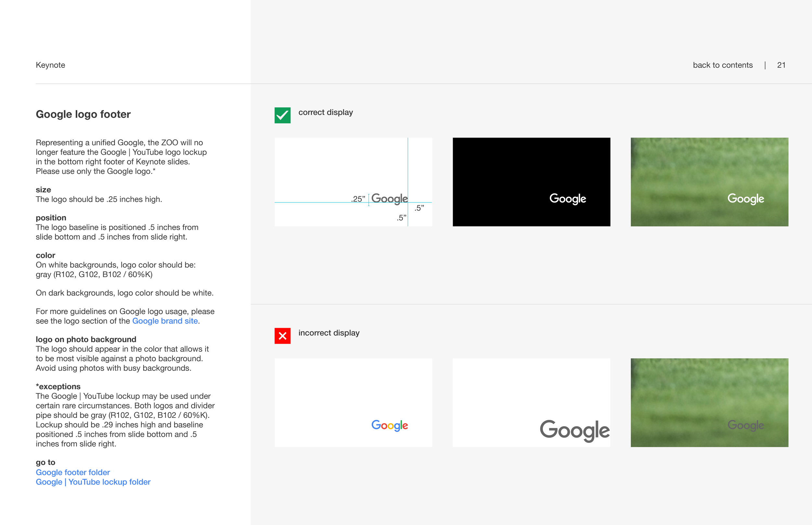
Task: Click page number 21
Action: (781, 65)
